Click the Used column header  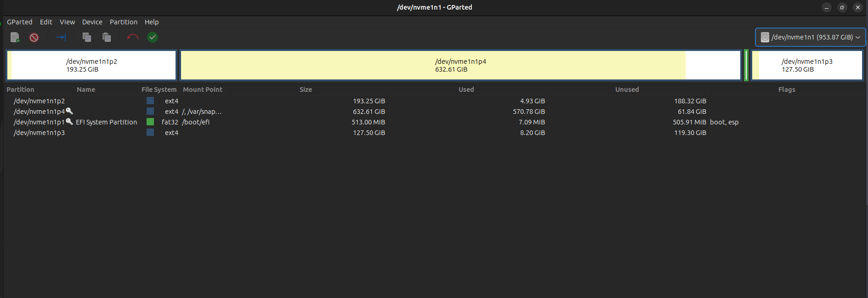tap(466, 90)
